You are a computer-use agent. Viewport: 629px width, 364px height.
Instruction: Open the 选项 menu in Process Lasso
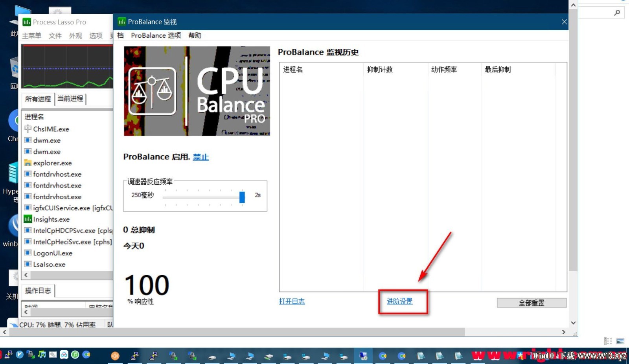click(x=96, y=36)
